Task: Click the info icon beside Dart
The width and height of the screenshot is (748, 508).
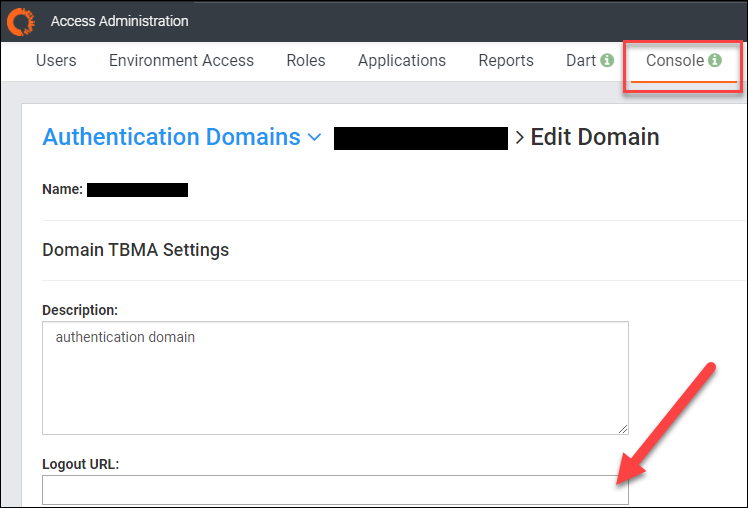Action: pyautogui.click(x=607, y=61)
